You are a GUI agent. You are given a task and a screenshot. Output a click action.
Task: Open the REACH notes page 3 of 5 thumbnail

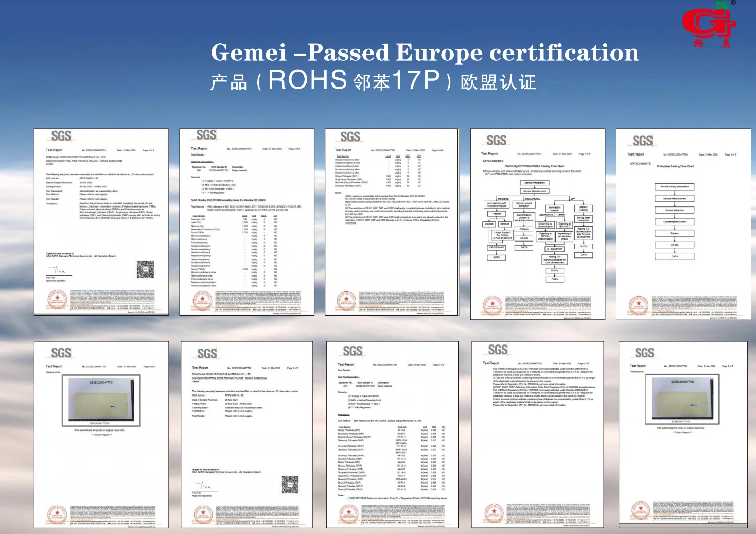538,434
